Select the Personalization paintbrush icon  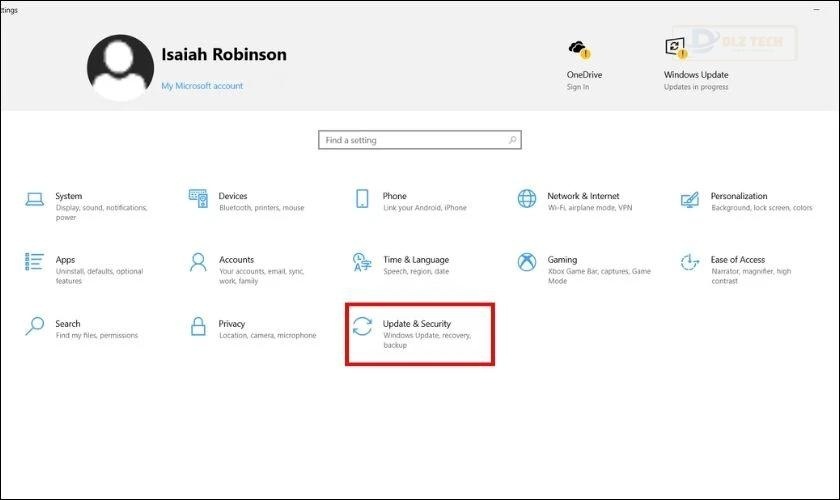click(x=689, y=199)
